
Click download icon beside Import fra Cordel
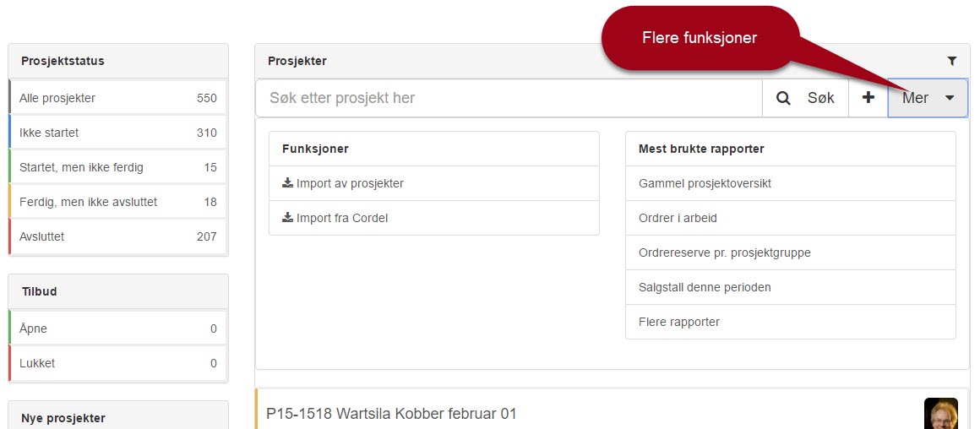tap(287, 218)
